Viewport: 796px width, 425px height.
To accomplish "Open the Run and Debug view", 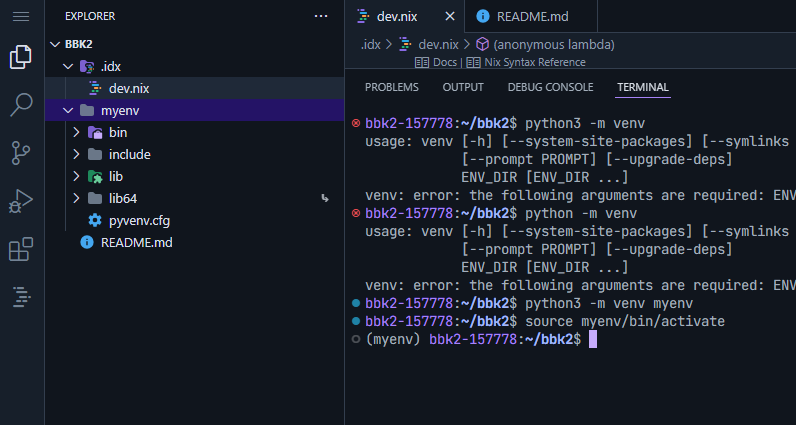I will (21, 201).
